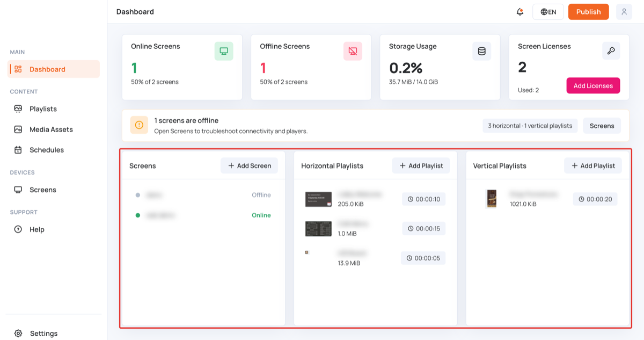Click the 00:00:20 duration badge

click(595, 199)
